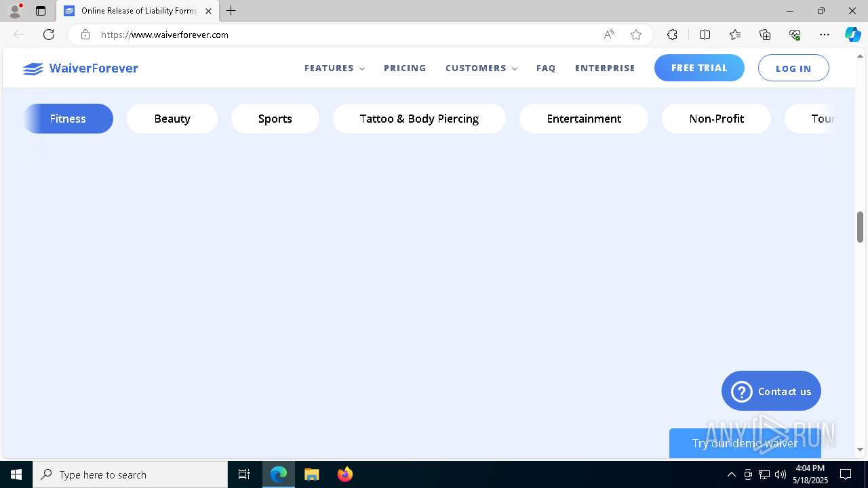This screenshot has height=488, width=868.
Task: Click the Type here to search box
Action: click(130, 474)
